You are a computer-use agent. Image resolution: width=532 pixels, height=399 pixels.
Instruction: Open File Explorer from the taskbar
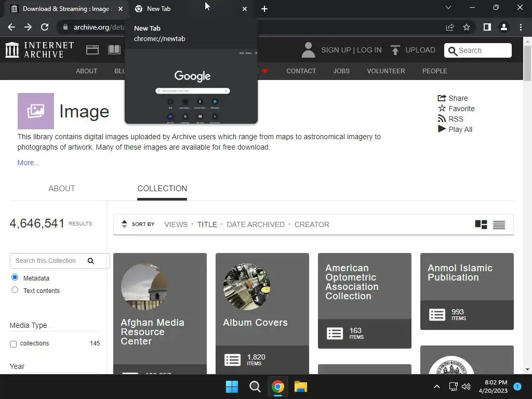(x=301, y=387)
